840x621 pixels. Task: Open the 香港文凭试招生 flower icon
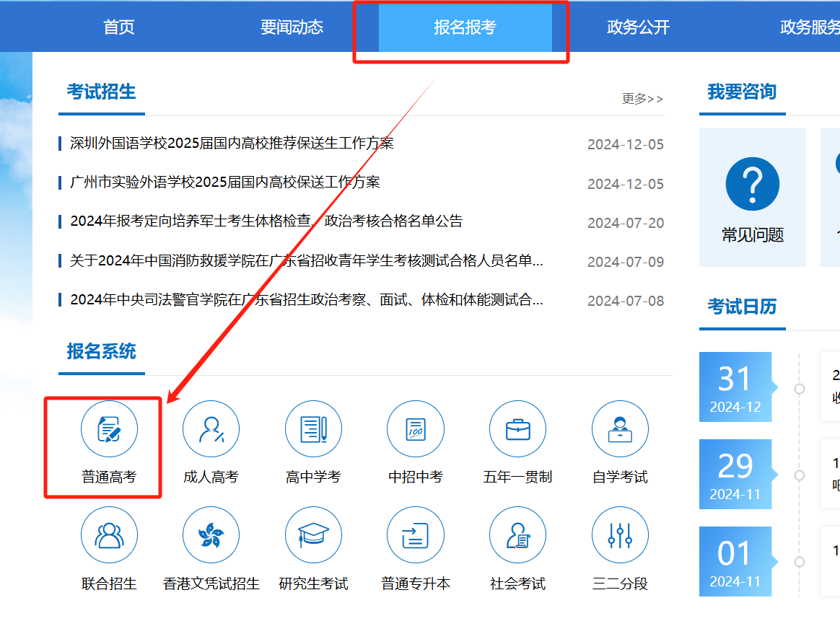tap(211, 534)
